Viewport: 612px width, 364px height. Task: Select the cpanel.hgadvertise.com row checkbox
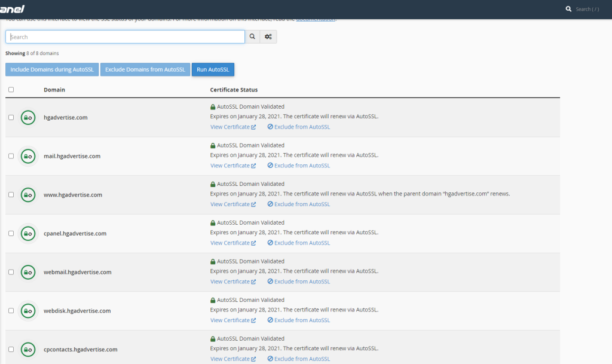point(11,234)
